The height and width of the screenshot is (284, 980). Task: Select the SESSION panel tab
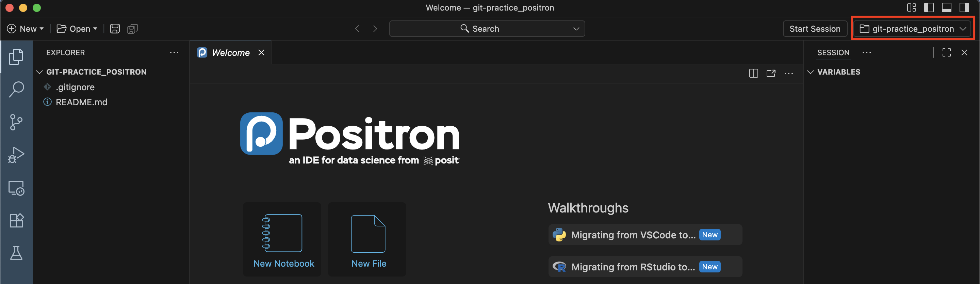coord(833,52)
